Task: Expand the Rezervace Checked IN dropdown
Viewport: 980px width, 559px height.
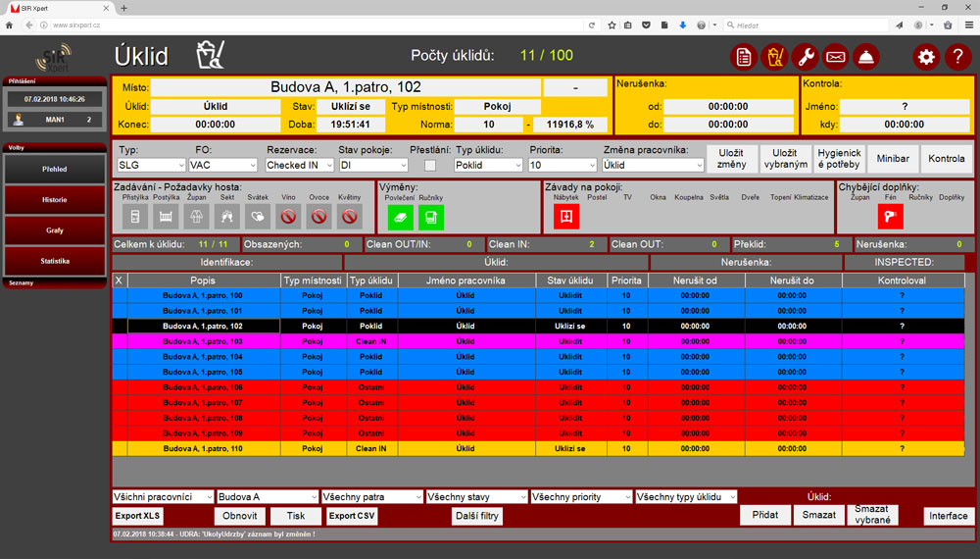Action: point(299,166)
